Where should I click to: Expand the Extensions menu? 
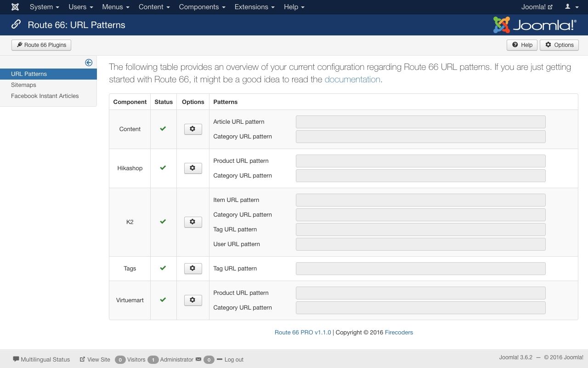(x=254, y=7)
